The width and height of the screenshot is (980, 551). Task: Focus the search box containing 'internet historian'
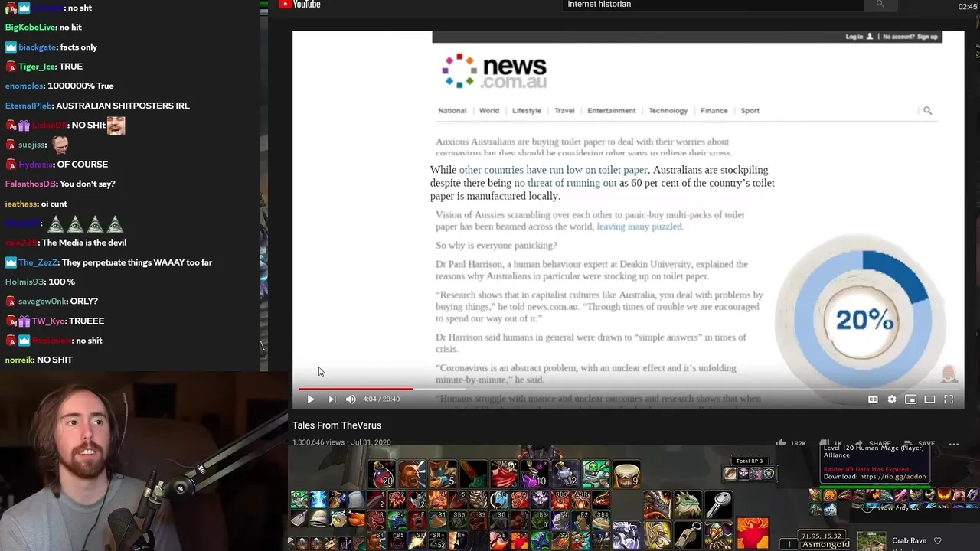(712, 5)
